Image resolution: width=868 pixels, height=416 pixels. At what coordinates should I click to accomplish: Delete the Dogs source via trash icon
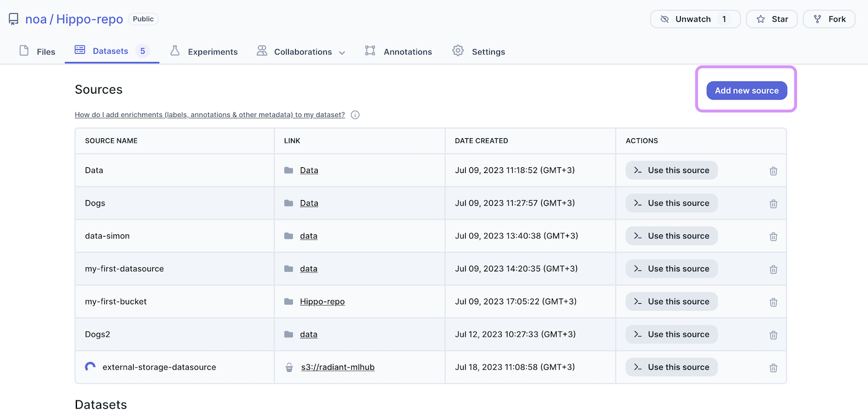(773, 204)
